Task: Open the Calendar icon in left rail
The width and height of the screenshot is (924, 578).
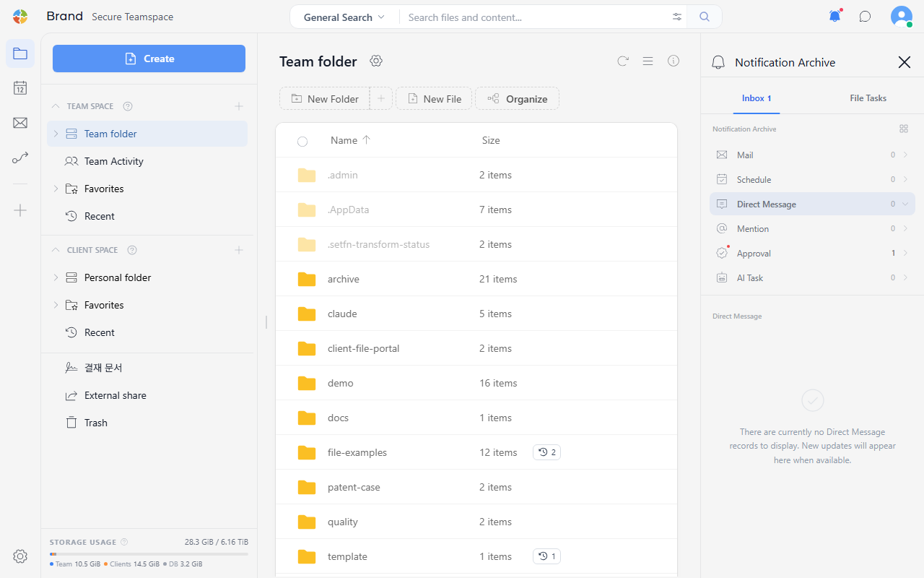Action: click(x=20, y=88)
